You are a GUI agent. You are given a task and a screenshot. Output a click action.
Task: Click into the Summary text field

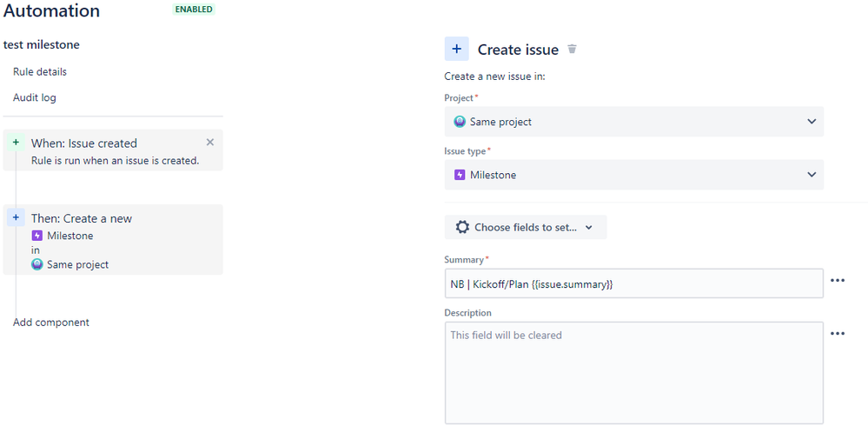633,284
